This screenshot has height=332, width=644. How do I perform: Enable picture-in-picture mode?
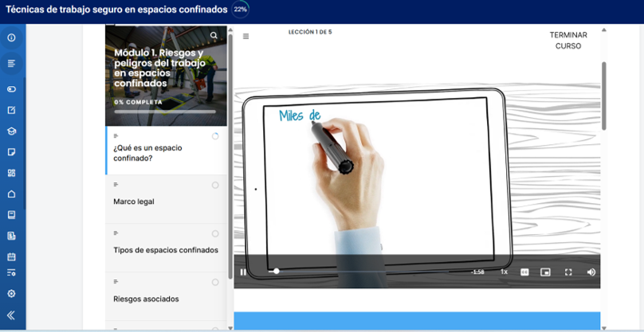coord(546,272)
